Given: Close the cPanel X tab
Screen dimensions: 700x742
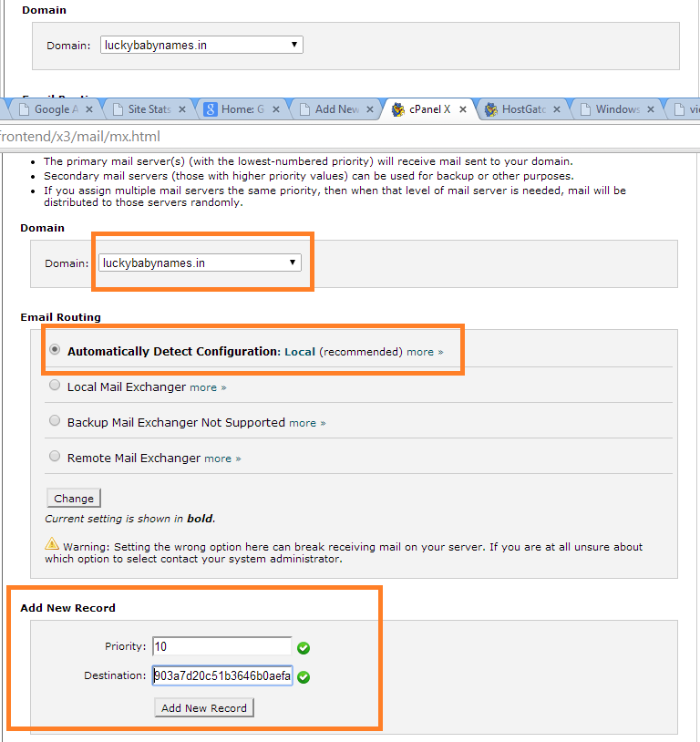Looking at the screenshot, I should (463, 109).
